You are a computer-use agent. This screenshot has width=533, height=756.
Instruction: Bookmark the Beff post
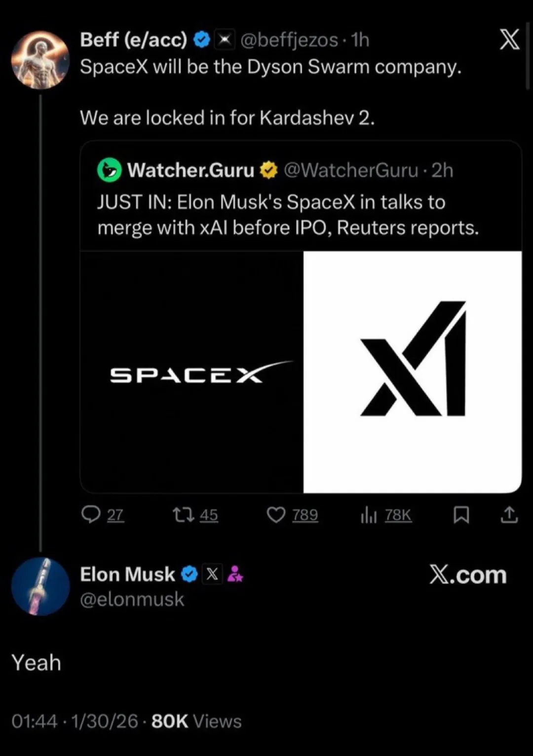pos(461,515)
